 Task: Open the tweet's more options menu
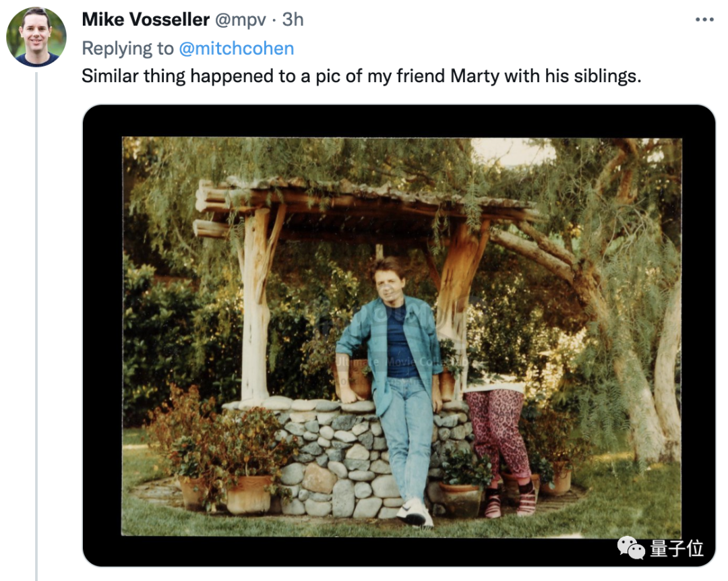[x=704, y=20]
